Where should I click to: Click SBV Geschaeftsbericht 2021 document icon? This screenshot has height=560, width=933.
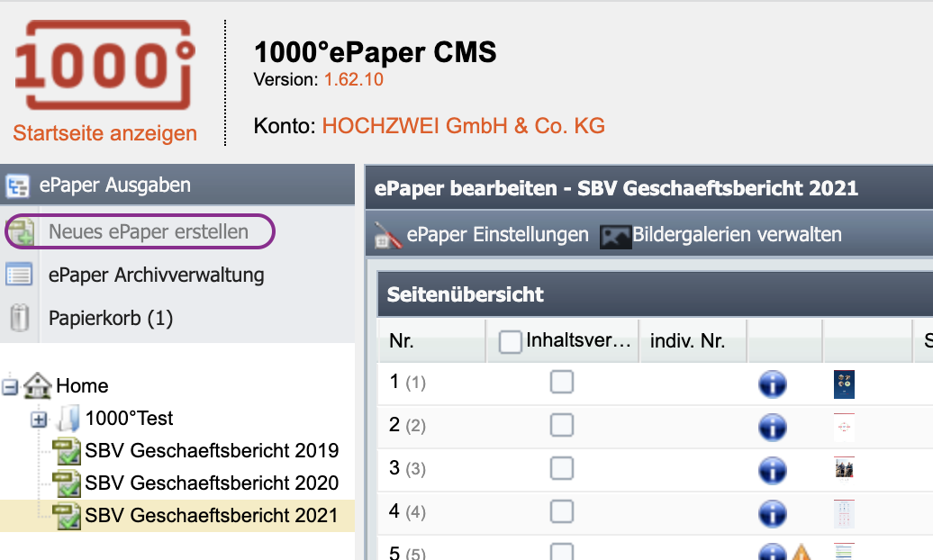67,515
